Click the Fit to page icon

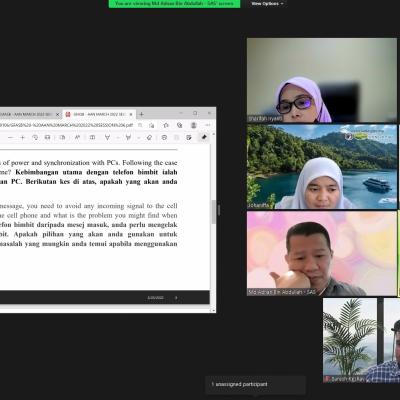pos(47,137)
